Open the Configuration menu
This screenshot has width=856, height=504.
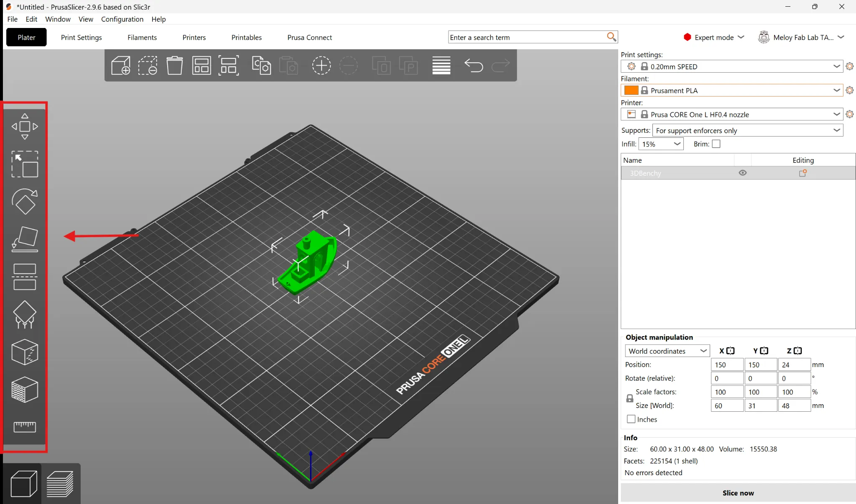point(122,19)
